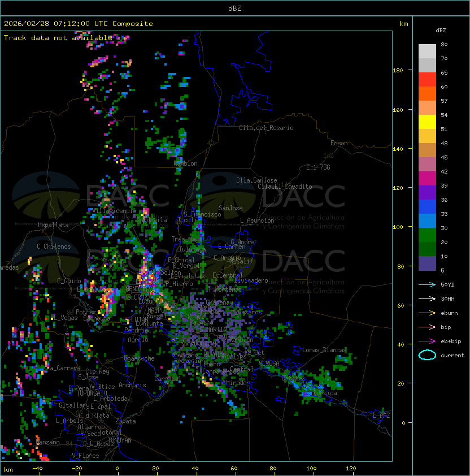Viewport: 470px width, 476px height.
Task: Click the 'Lomas_Blancas' map label
Action: pos(324,350)
